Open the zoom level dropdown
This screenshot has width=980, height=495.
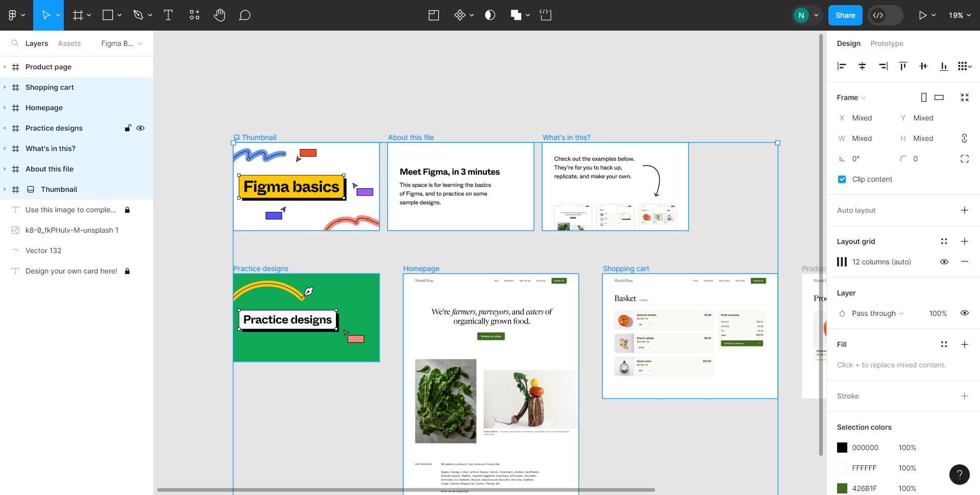click(x=959, y=15)
